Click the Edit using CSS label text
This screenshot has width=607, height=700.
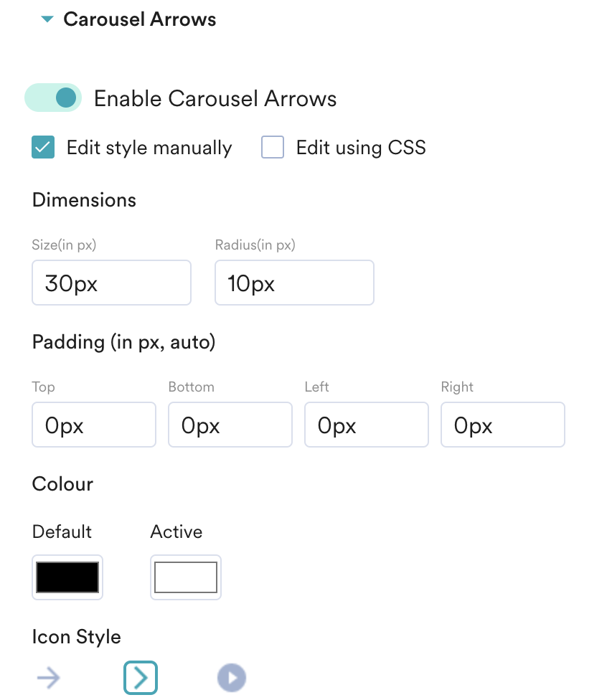361,148
